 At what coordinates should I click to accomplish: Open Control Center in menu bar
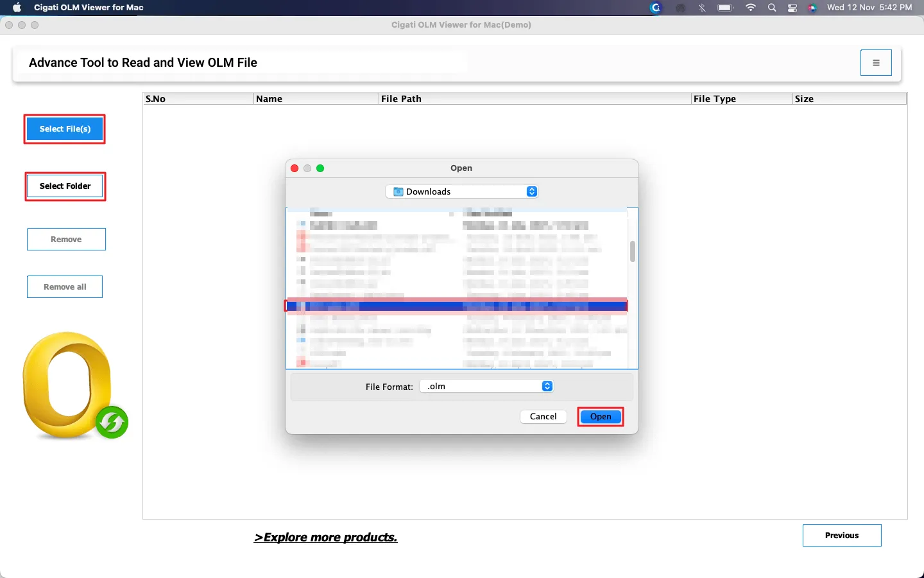pos(792,8)
